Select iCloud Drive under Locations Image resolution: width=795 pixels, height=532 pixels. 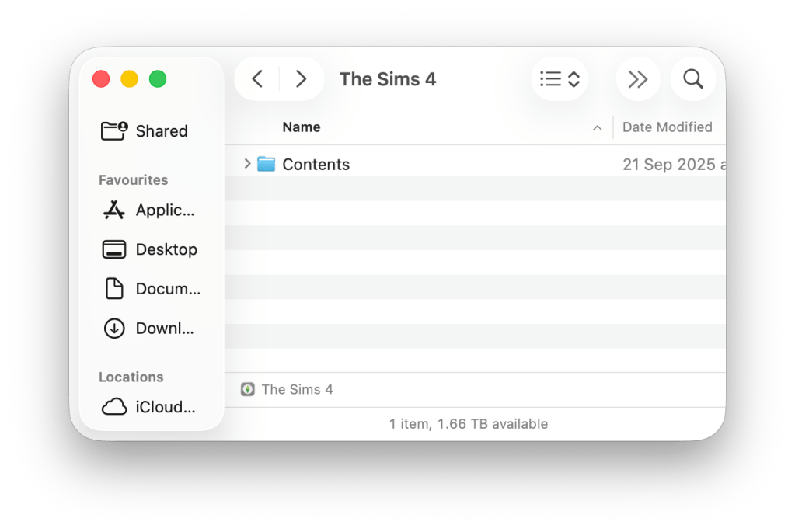pos(148,407)
